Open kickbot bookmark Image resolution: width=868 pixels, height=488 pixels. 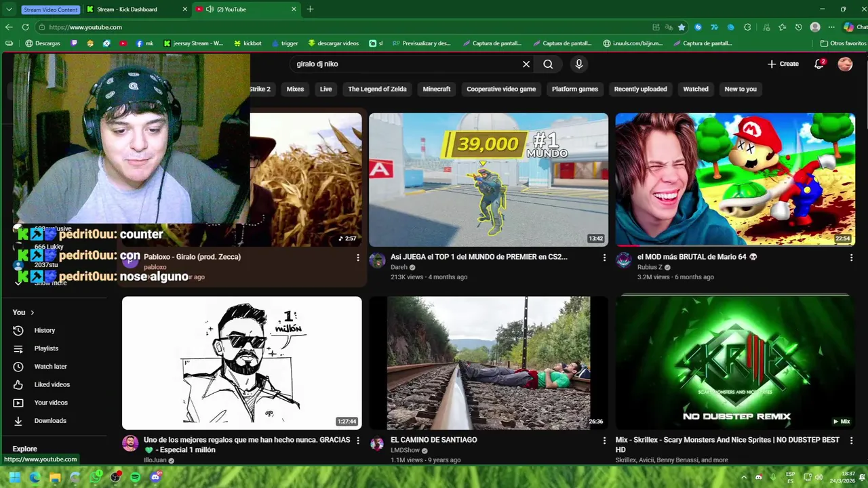[x=248, y=43]
